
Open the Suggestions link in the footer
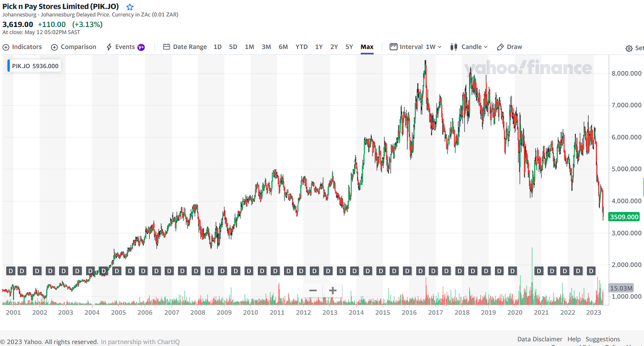pos(603,339)
